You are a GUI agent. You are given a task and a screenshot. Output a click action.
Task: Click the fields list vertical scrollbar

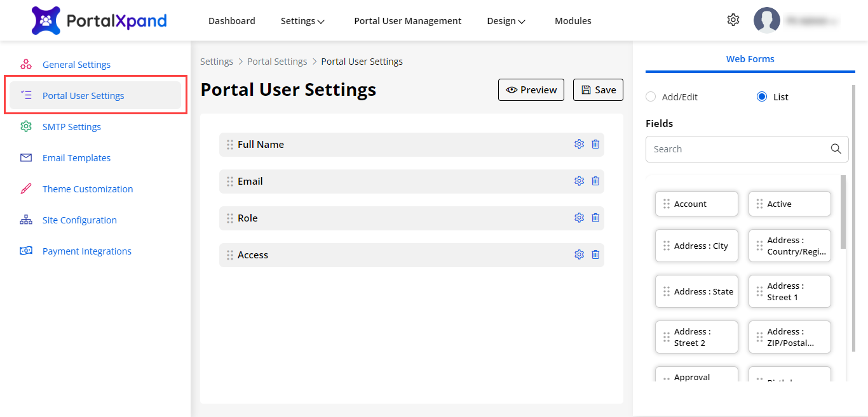[843, 213]
